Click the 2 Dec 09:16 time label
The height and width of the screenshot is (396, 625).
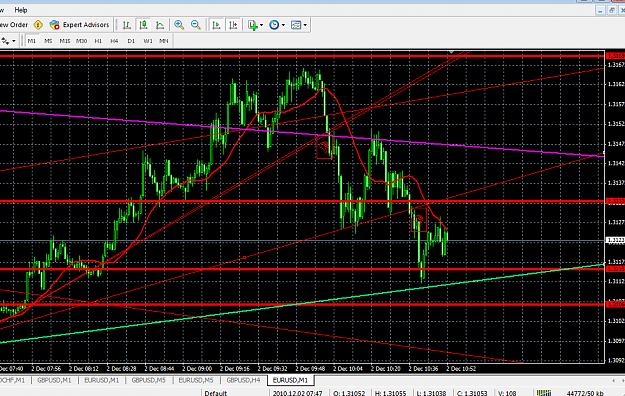click(x=235, y=369)
